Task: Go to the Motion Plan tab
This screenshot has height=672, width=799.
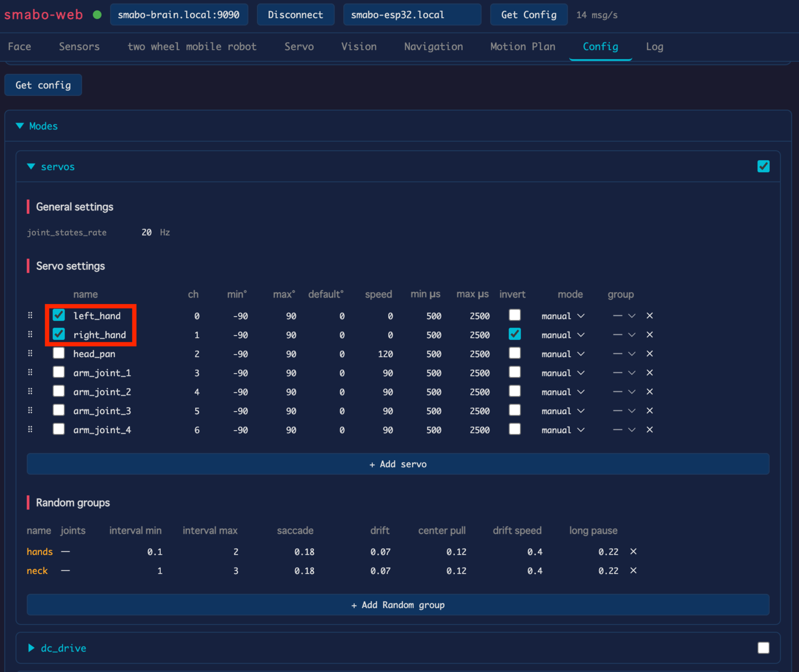Action: pyautogui.click(x=523, y=47)
